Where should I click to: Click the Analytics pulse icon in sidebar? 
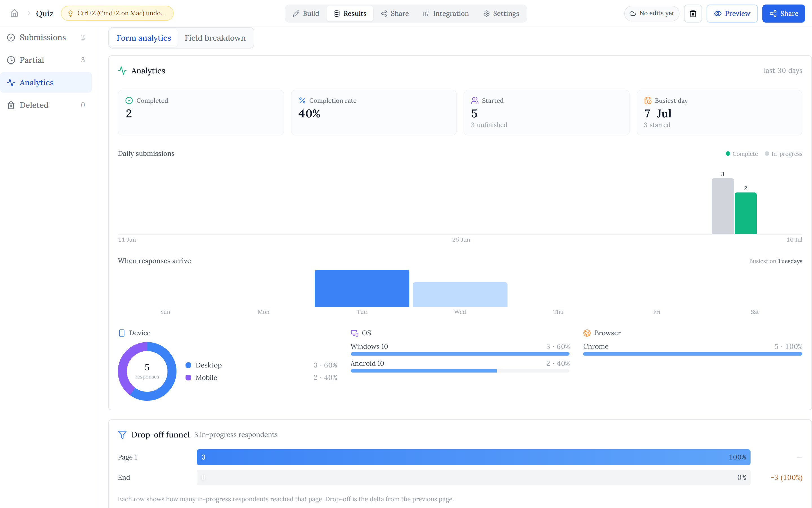pyautogui.click(x=11, y=82)
